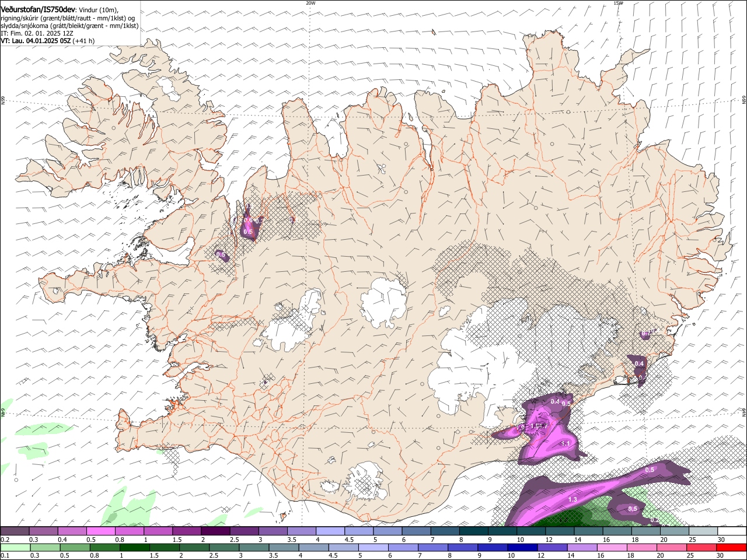Select the lower pink swatch labeled 20
This screenshot has height=560, width=747.
pyautogui.click(x=672, y=548)
